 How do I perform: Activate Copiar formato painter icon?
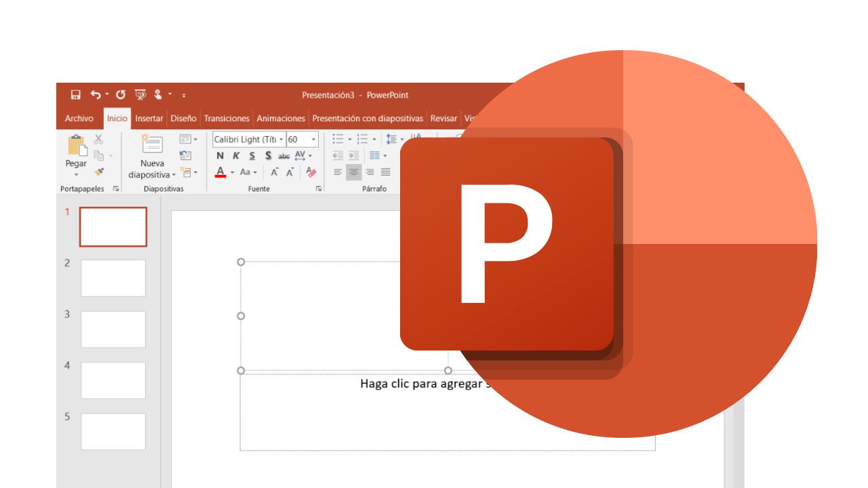click(x=99, y=171)
